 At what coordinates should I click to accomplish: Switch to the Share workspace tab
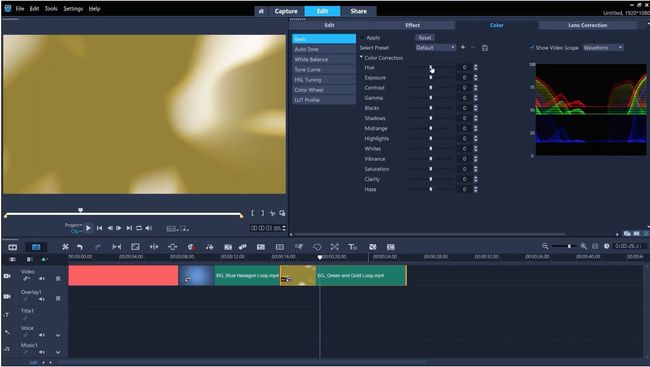pos(359,11)
